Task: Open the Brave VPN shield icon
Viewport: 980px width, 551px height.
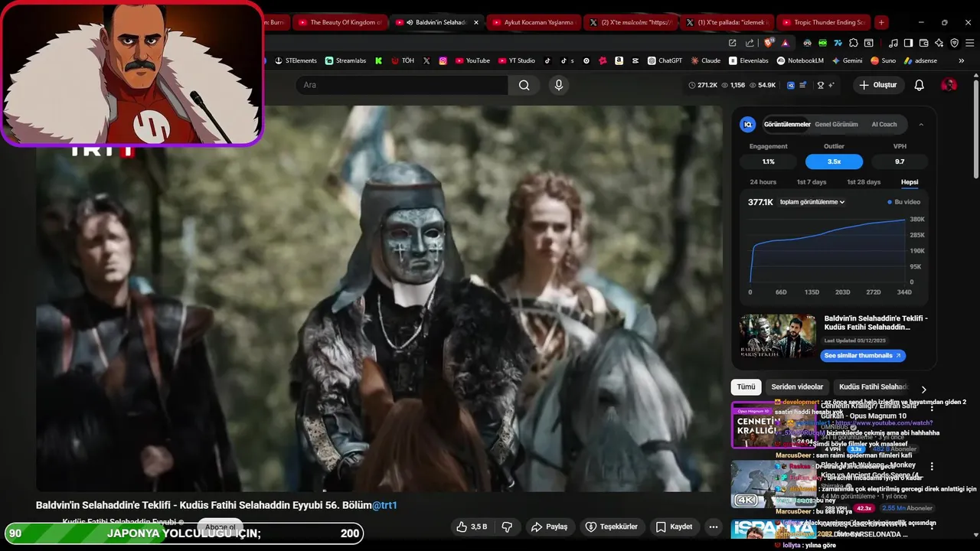Action: point(954,43)
